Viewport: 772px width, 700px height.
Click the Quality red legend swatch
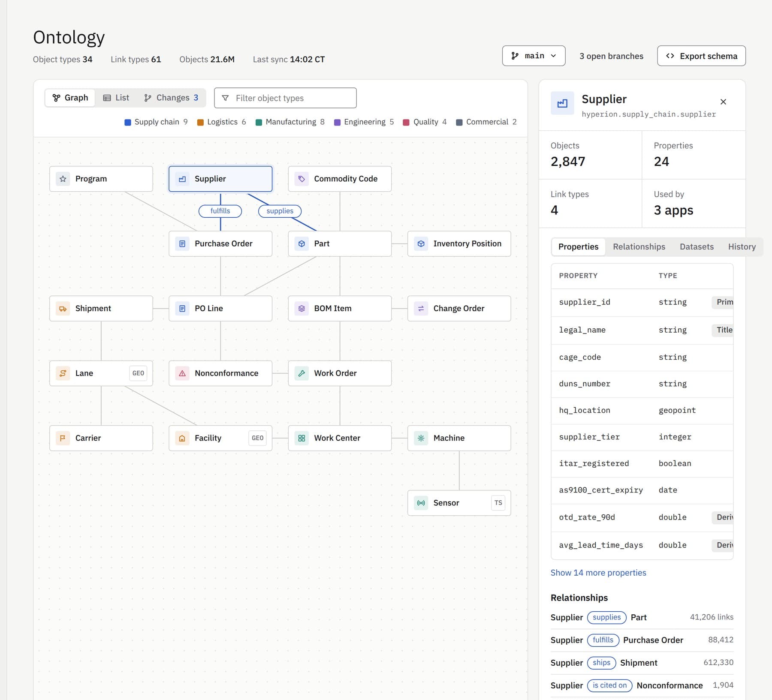point(406,123)
